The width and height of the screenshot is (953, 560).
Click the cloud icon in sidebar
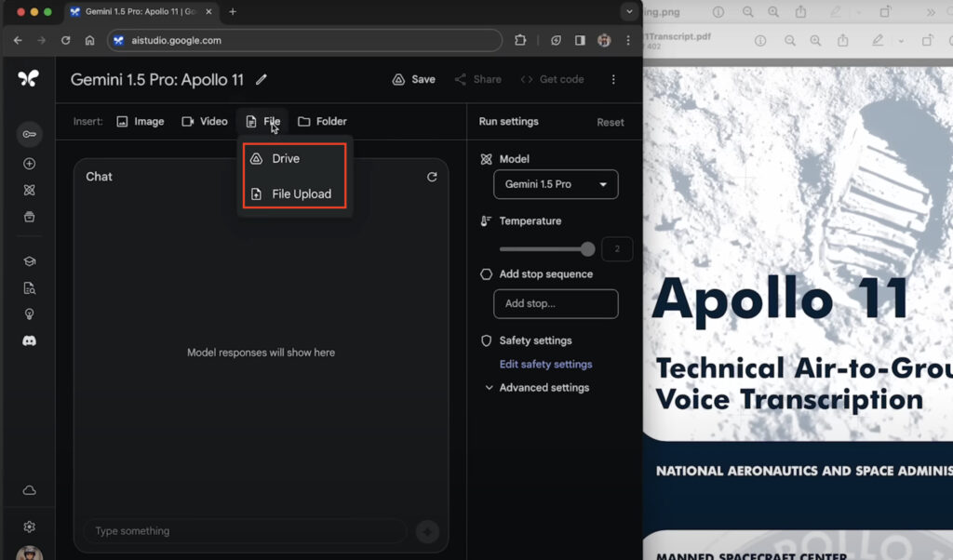coord(29,490)
